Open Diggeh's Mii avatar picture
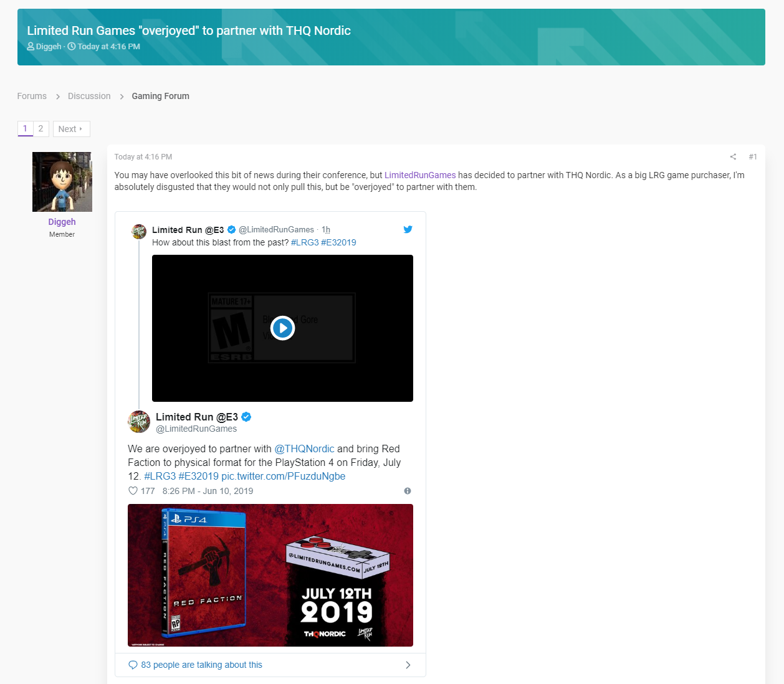Image resolution: width=784 pixels, height=684 pixels. [x=62, y=182]
